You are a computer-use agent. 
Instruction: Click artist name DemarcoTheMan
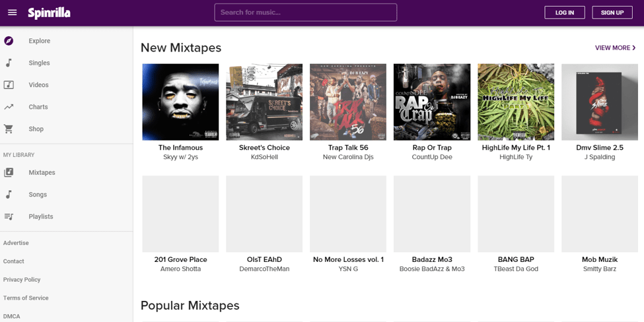click(x=264, y=269)
